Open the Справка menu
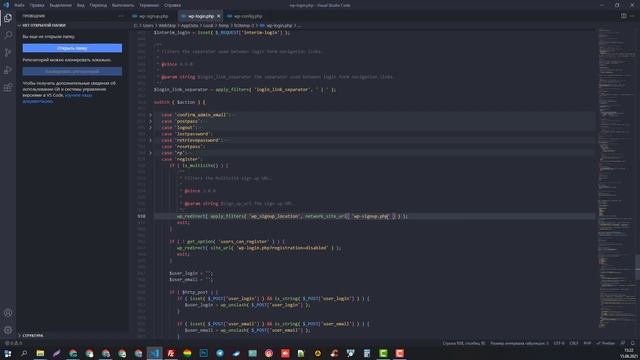Viewport: 640px width, 360px height. (172, 5)
